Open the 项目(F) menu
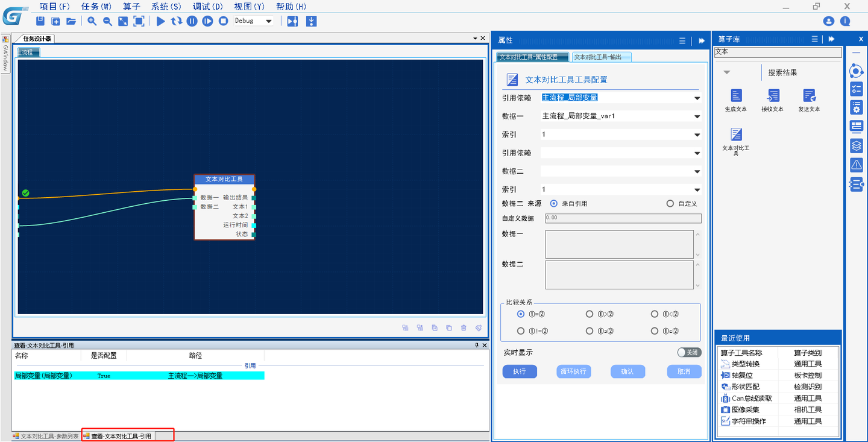The width and height of the screenshot is (868, 442). pyautogui.click(x=55, y=7)
